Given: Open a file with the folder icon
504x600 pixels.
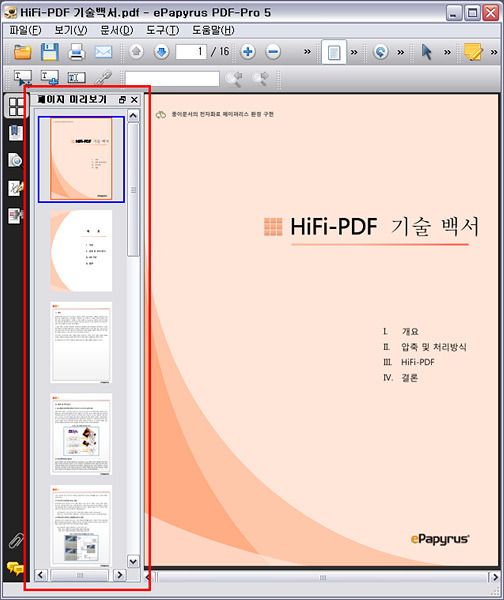Looking at the screenshot, I should pyautogui.click(x=22, y=52).
